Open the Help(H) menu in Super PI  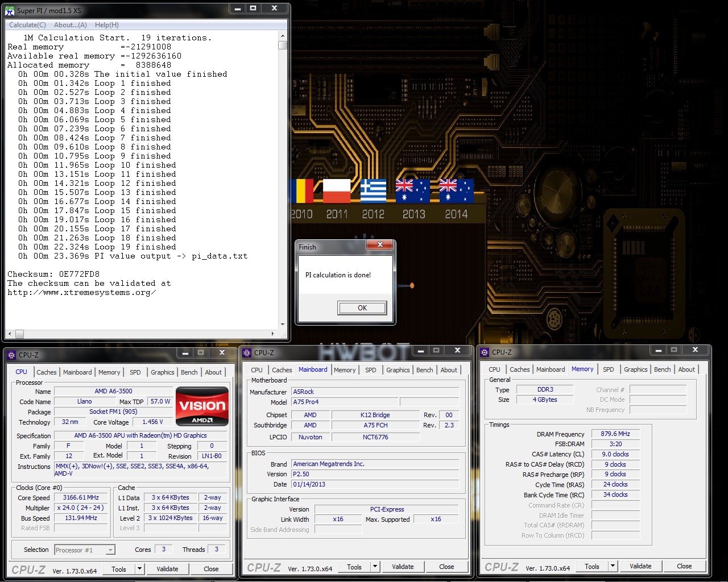tap(107, 25)
